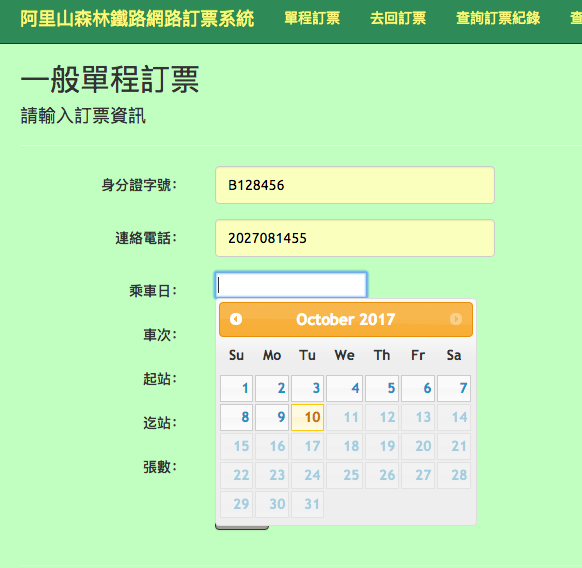Go to previous month in datepicker
Image resolution: width=582 pixels, height=568 pixels.
[236, 319]
